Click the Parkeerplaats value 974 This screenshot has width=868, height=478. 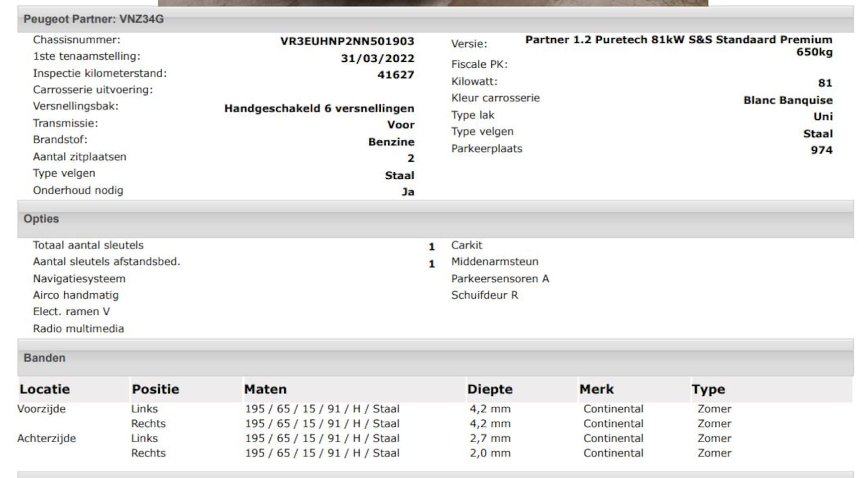[821, 150]
